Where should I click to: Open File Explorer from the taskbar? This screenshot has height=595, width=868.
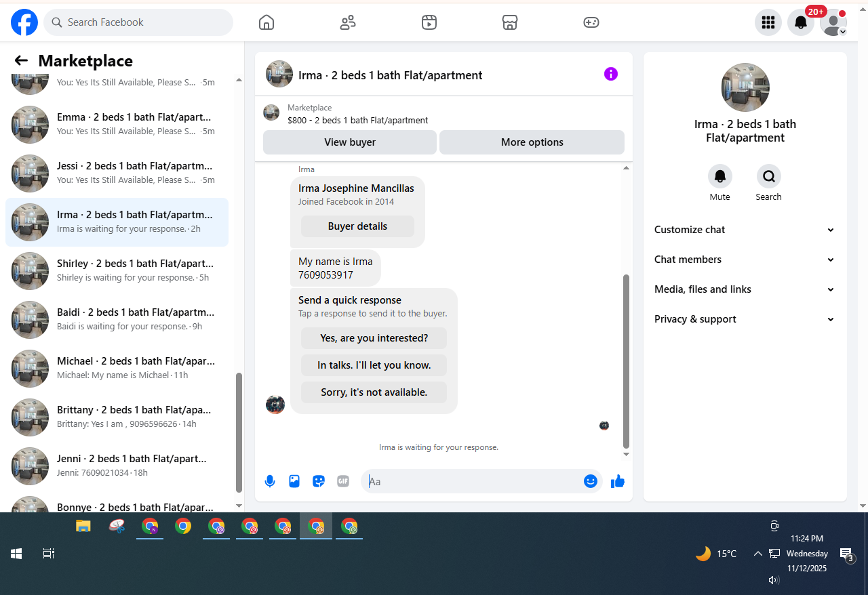pyautogui.click(x=83, y=526)
